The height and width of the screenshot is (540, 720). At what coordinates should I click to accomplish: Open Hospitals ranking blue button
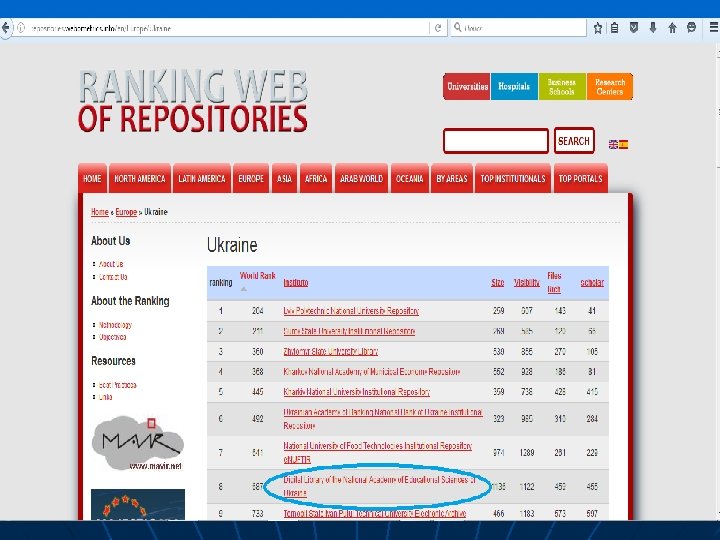[x=514, y=86]
